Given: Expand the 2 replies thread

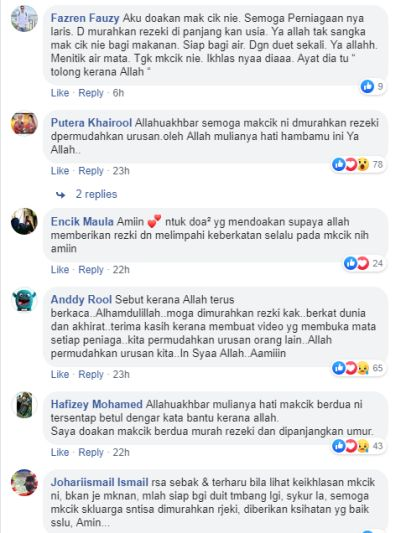Looking at the screenshot, I should pyautogui.click(x=96, y=194).
